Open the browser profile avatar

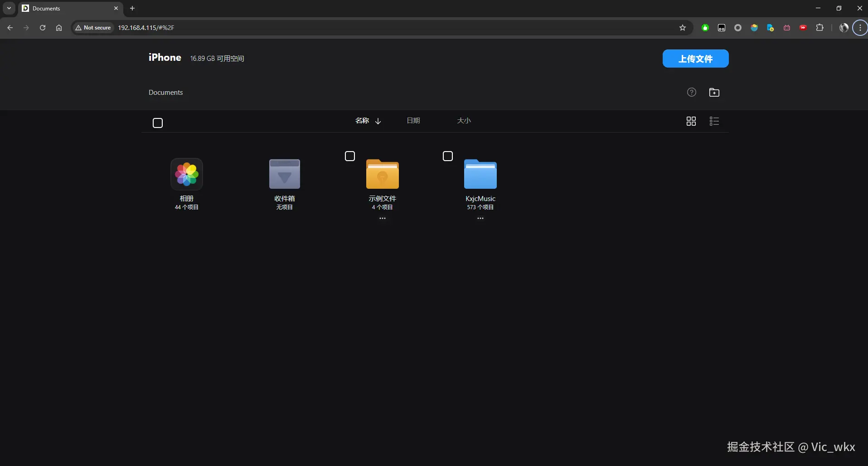pos(844,28)
